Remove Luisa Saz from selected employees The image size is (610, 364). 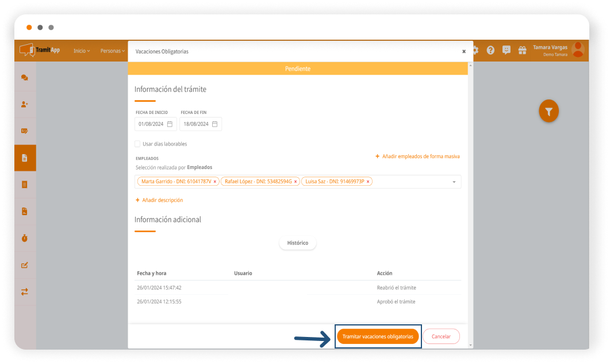pyautogui.click(x=368, y=182)
